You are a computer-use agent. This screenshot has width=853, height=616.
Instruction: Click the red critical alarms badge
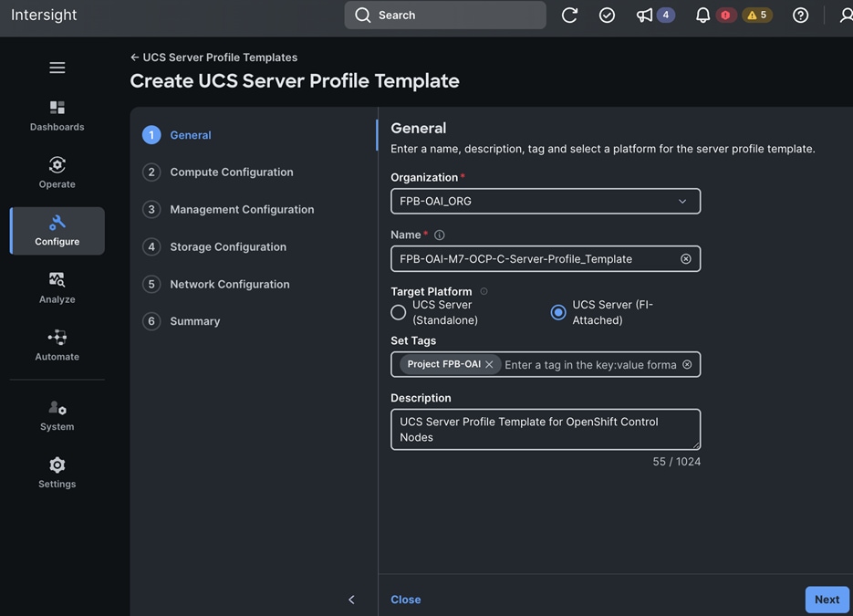click(725, 15)
